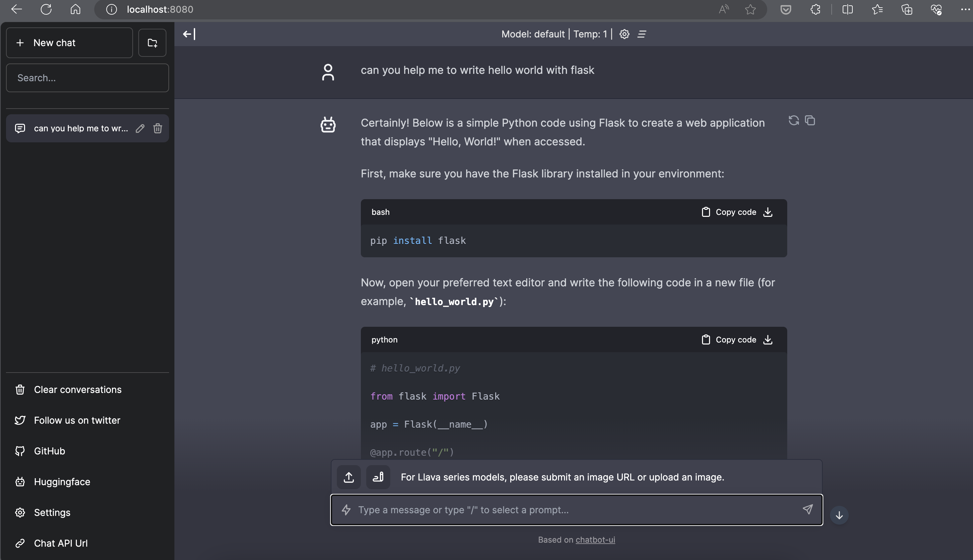
Task: Start a New chat
Action: click(69, 43)
